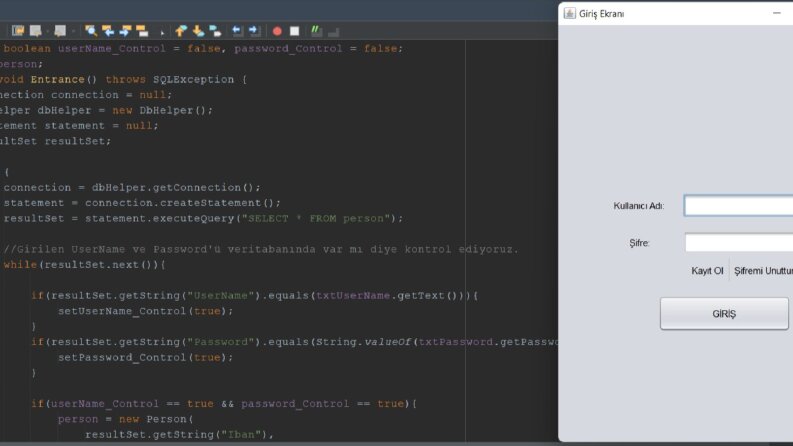Screen dimensions: 793x446
Task: Toggle rectangular selection small arrow icon
Action: click(162, 33)
